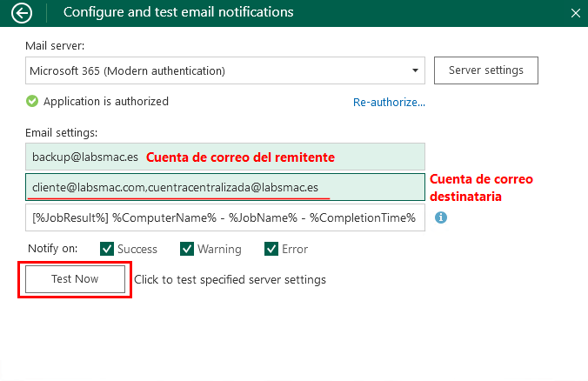Viewport: 588px width, 381px height.
Task: Click the red 'Cuenta de correo destinataria' annotation
Action: click(481, 188)
